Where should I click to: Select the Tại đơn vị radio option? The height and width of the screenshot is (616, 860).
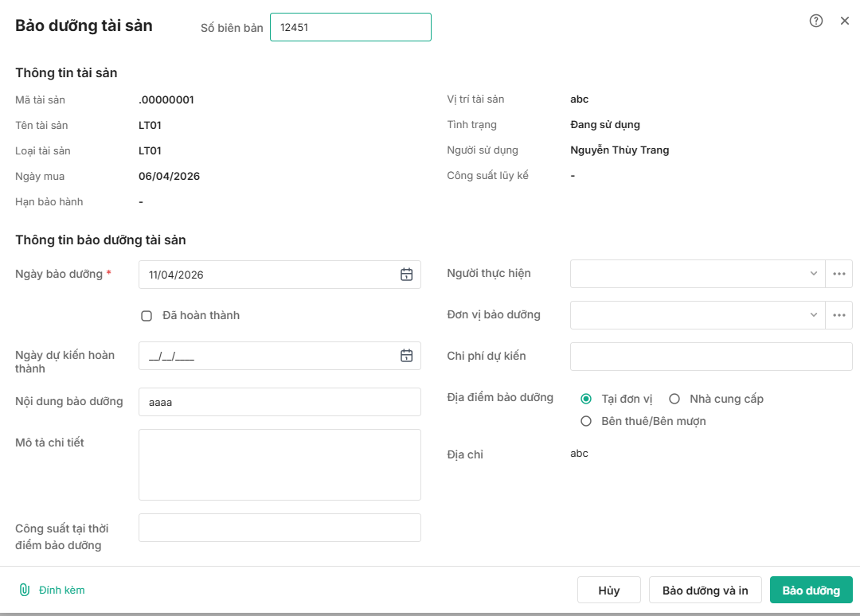coord(587,399)
